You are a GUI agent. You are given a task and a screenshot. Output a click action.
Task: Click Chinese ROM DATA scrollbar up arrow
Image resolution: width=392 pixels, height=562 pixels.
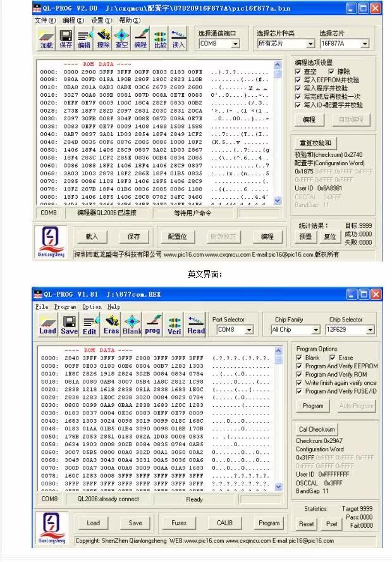tap(278, 65)
